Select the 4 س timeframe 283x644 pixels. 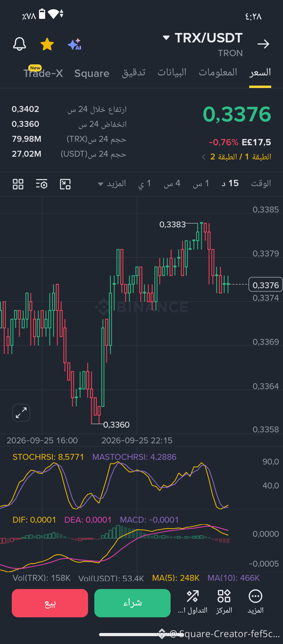tap(172, 183)
